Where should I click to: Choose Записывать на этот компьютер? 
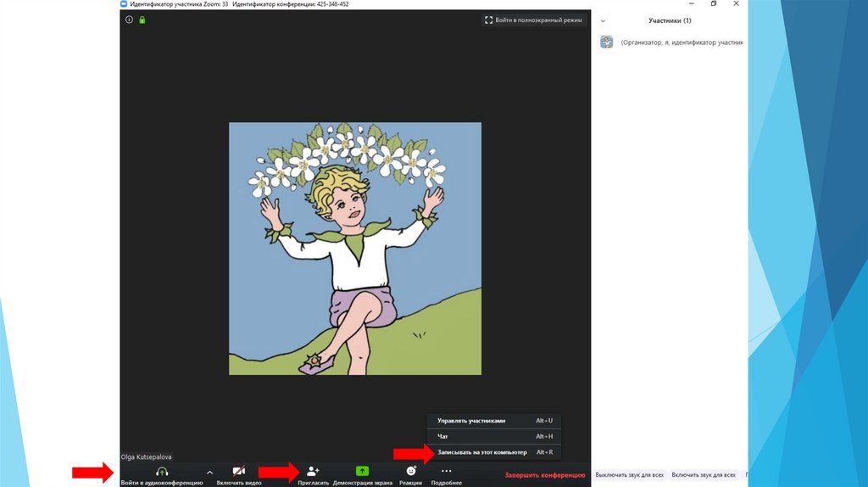(481, 452)
